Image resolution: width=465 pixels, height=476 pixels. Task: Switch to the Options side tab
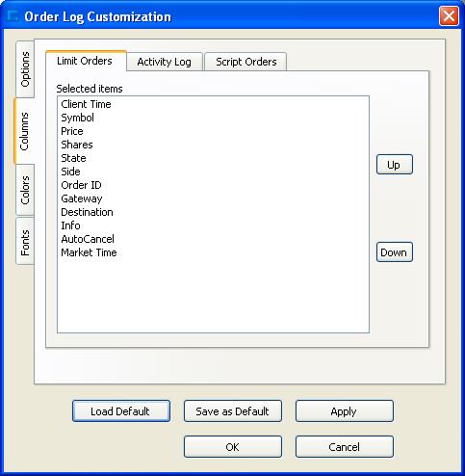coord(25,69)
